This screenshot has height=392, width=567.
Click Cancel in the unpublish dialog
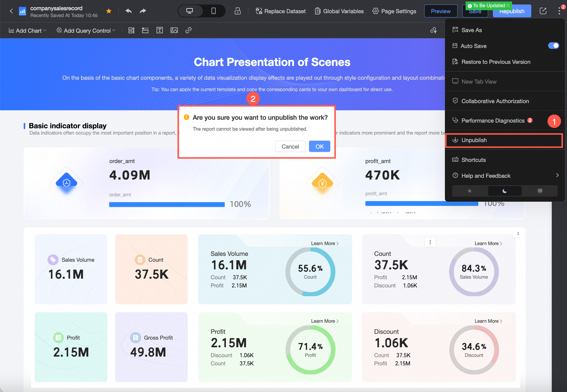coord(290,147)
